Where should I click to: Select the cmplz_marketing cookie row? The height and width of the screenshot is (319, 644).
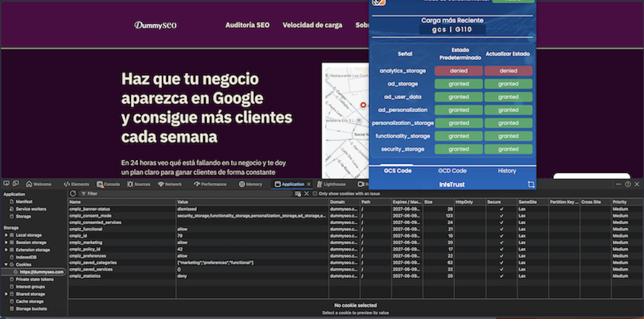(355, 242)
